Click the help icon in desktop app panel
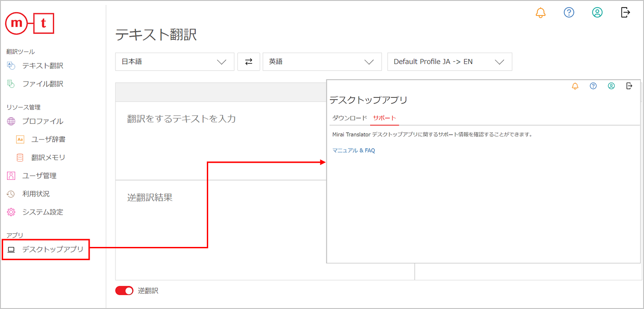Image resolution: width=644 pixels, height=309 pixels. 593,86
